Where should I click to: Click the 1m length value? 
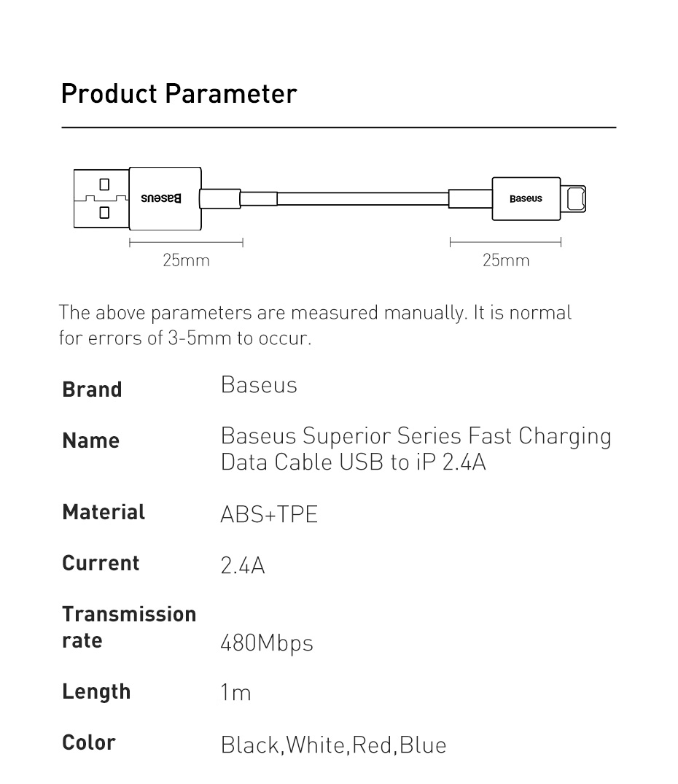[x=235, y=693]
